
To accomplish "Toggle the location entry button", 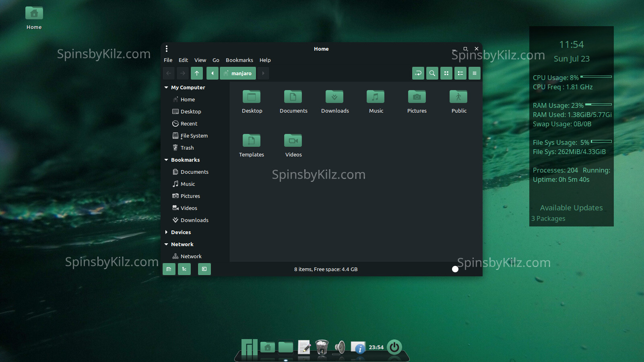I will (x=418, y=73).
